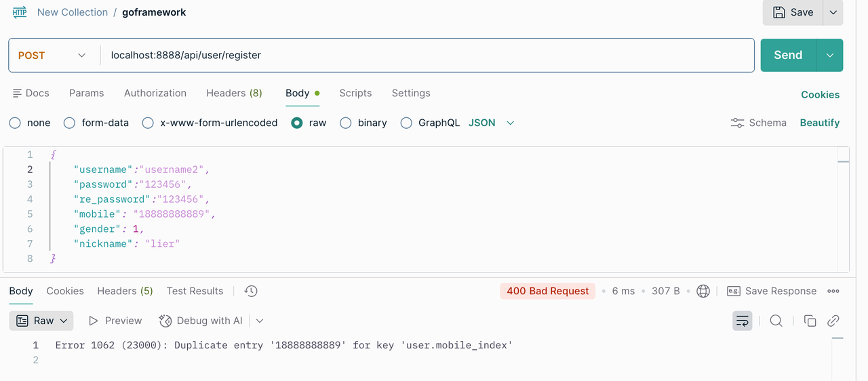Click the Send button
This screenshot has height=381, width=868.
click(789, 56)
